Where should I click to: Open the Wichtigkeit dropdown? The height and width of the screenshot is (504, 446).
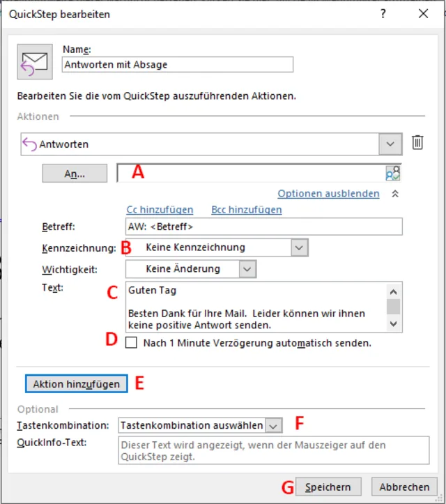click(x=247, y=268)
